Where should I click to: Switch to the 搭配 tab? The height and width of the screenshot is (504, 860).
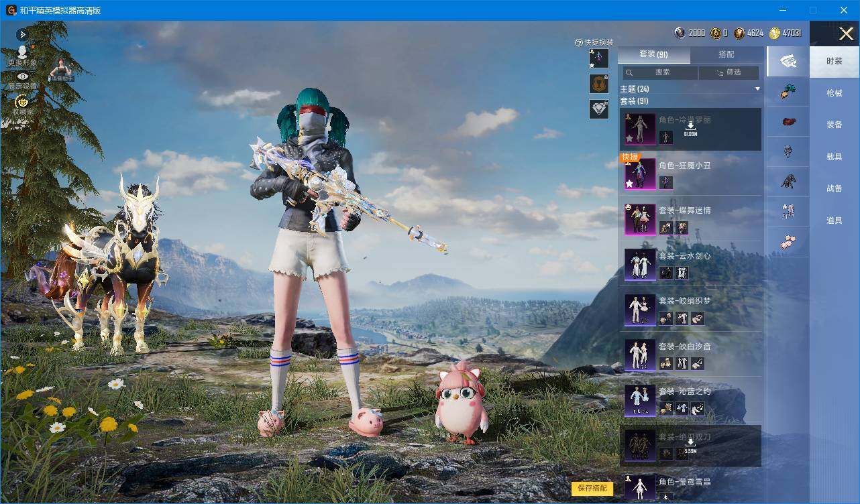(x=726, y=54)
